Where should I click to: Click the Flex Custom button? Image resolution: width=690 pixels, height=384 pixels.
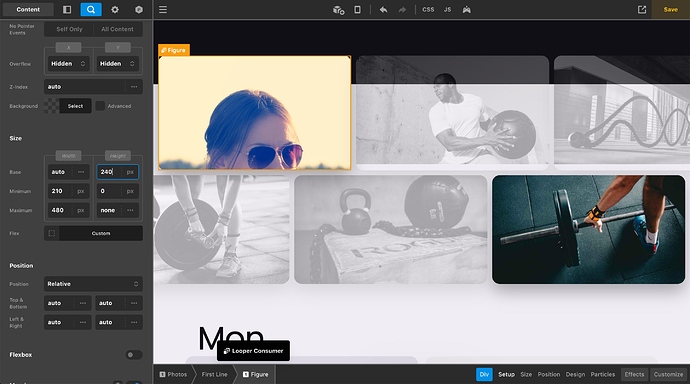pyautogui.click(x=101, y=233)
